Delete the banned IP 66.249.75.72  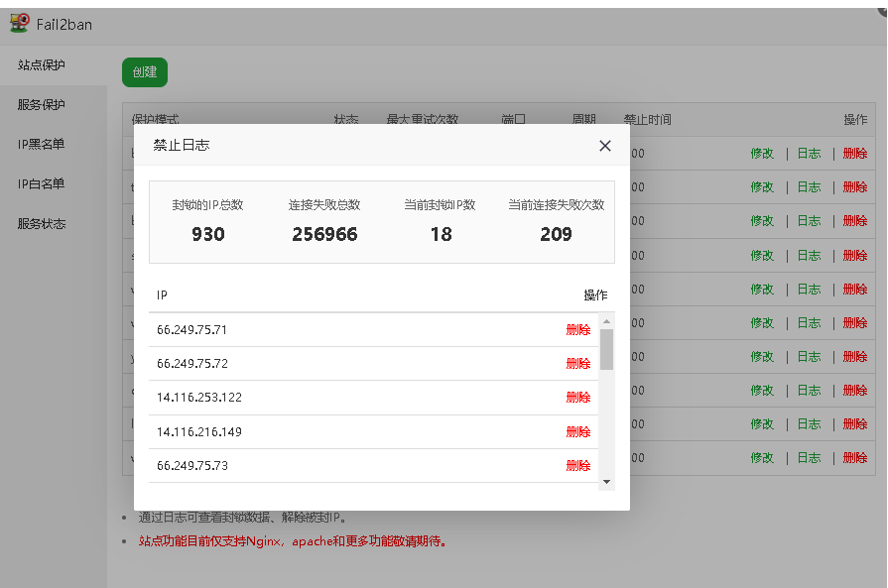578,363
